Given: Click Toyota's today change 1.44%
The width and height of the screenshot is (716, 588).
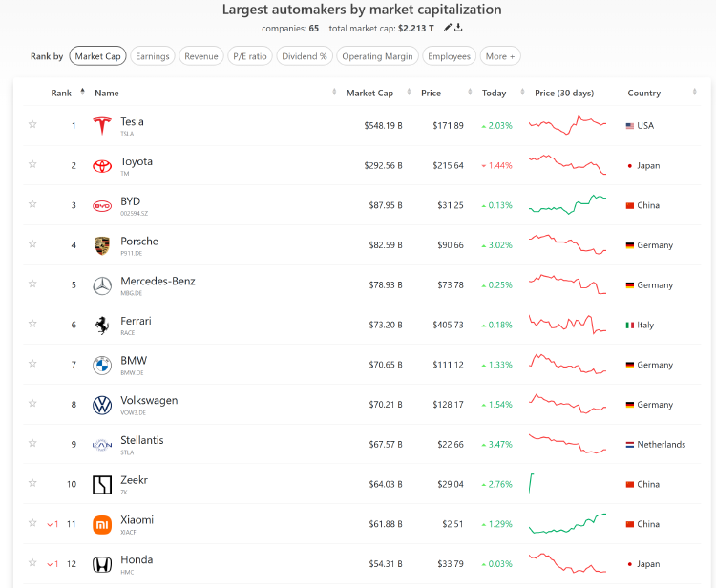Looking at the screenshot, I should [x=496, y=166].
